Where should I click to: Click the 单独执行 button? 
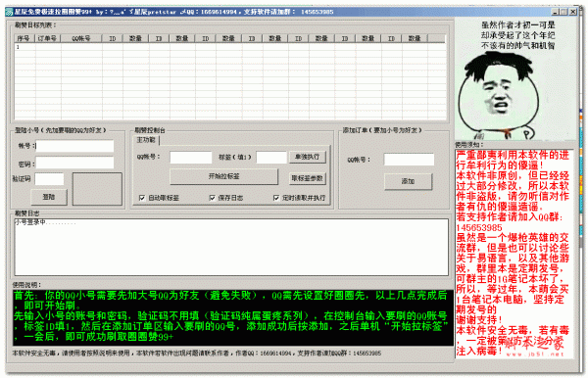[x=307, y=157]
